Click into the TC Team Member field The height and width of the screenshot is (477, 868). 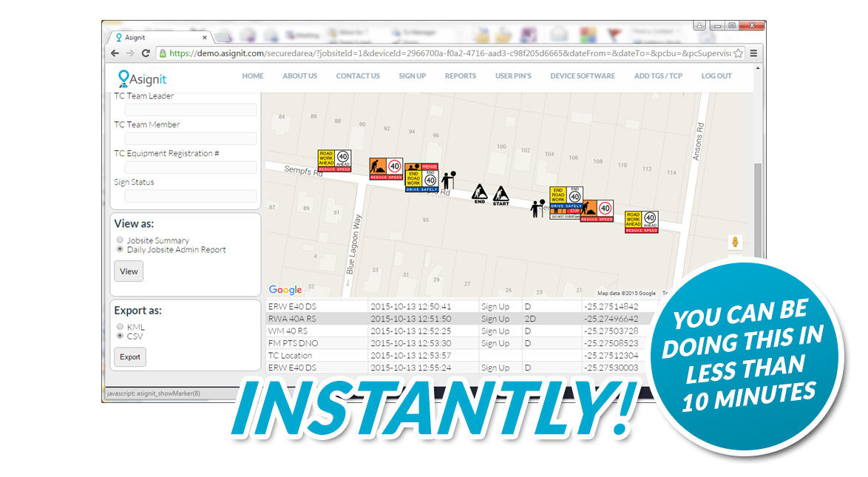[191, 138]
